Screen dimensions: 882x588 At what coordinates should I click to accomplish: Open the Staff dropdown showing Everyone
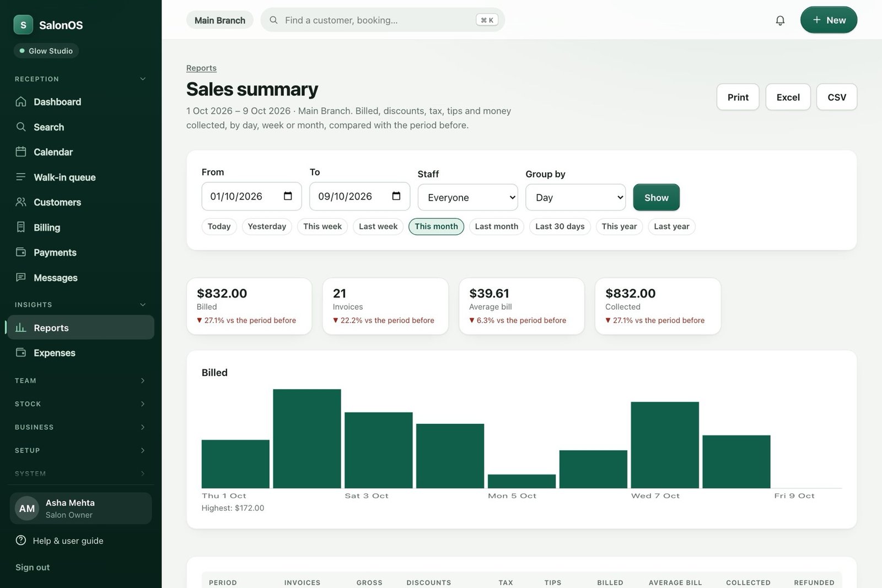pos(467,197)
